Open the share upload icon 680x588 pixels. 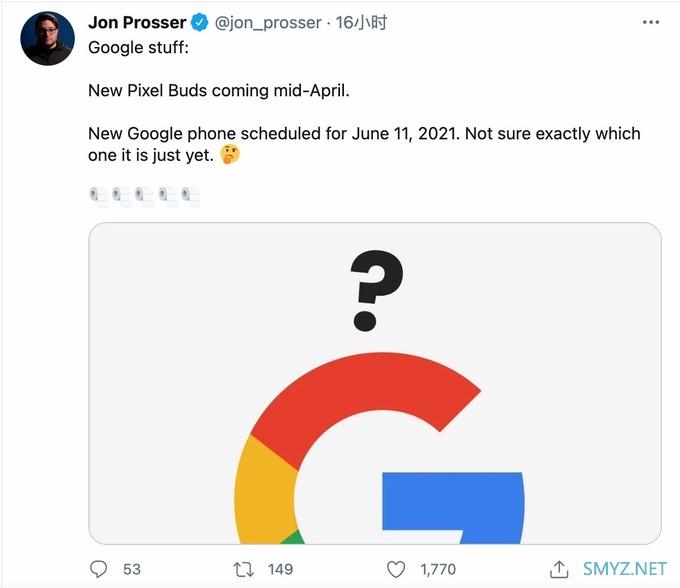[x=559, y=569]
